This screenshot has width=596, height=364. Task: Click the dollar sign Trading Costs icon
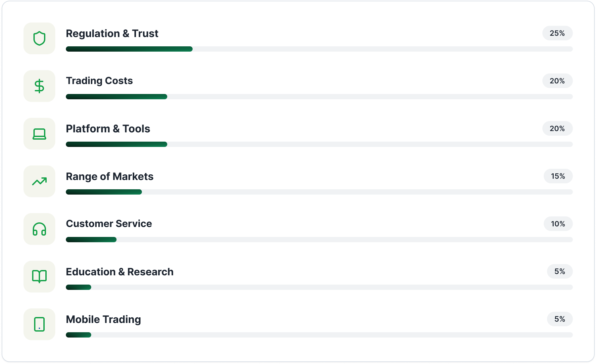coord(39,86)
